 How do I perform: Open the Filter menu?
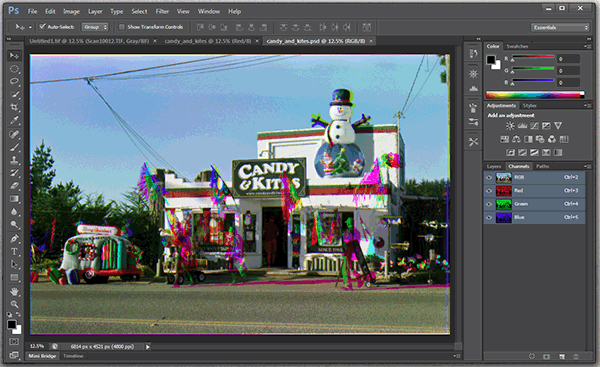click(162, 11)
